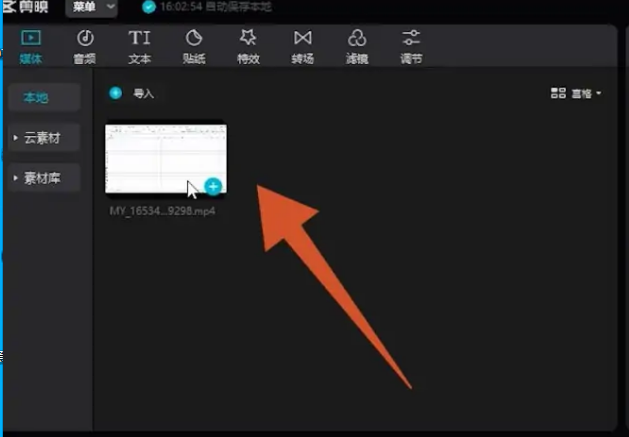
Task: Open the 菜单 dropdown menu
Action: tap(92, 7)
